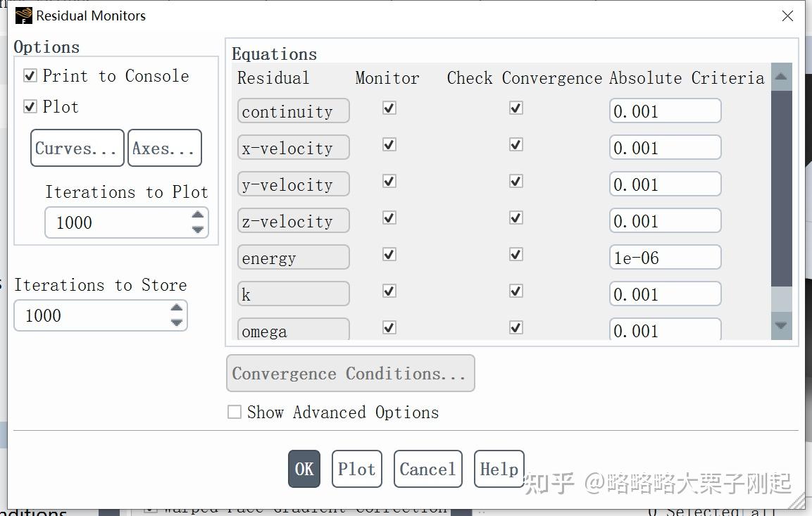Screen dimensions: 812x516
Task: Toggle Monitor for the k equation
Action: [x=388, y=291]
